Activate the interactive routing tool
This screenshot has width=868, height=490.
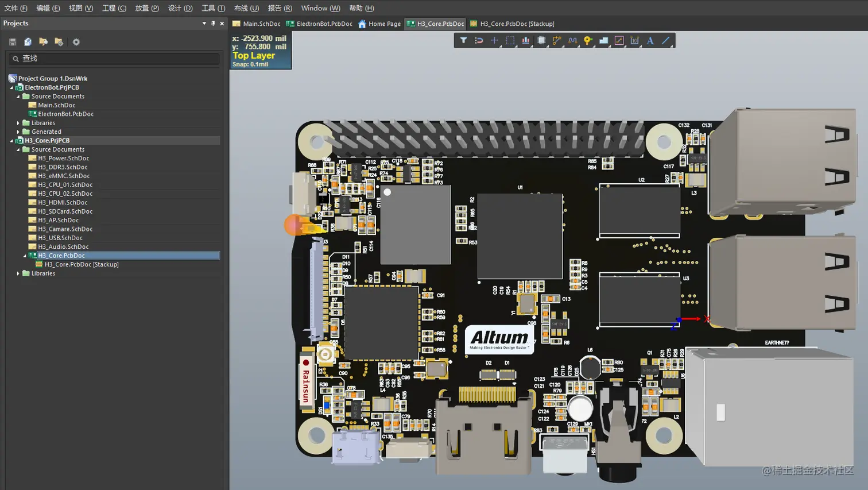pyautogui.click(x=557, y=41)
